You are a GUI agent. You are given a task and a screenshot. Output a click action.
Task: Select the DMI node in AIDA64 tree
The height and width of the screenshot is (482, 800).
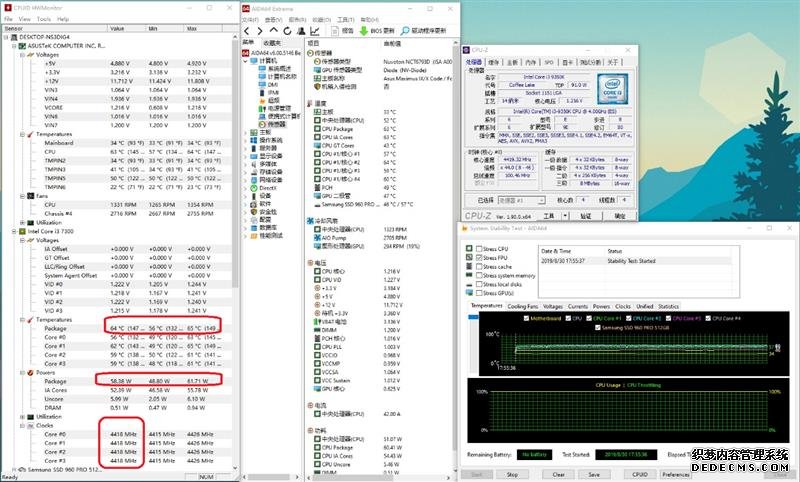272,85
